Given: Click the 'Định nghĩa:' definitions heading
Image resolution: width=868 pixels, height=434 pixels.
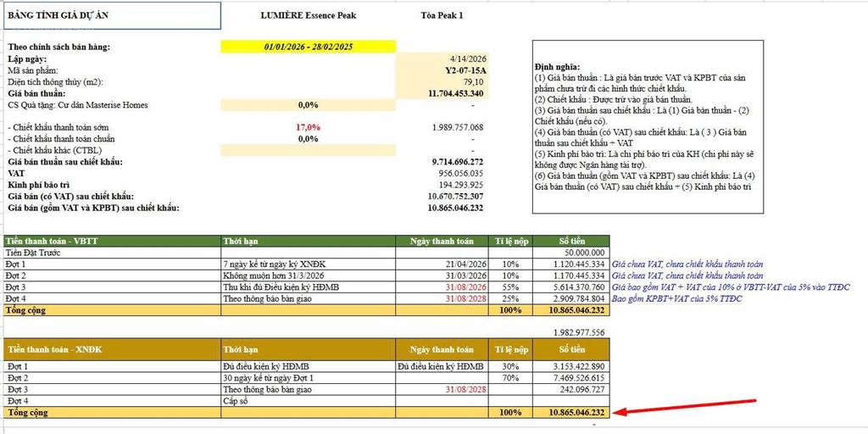Looking at the screenshot, I should [x=557, y=66].
